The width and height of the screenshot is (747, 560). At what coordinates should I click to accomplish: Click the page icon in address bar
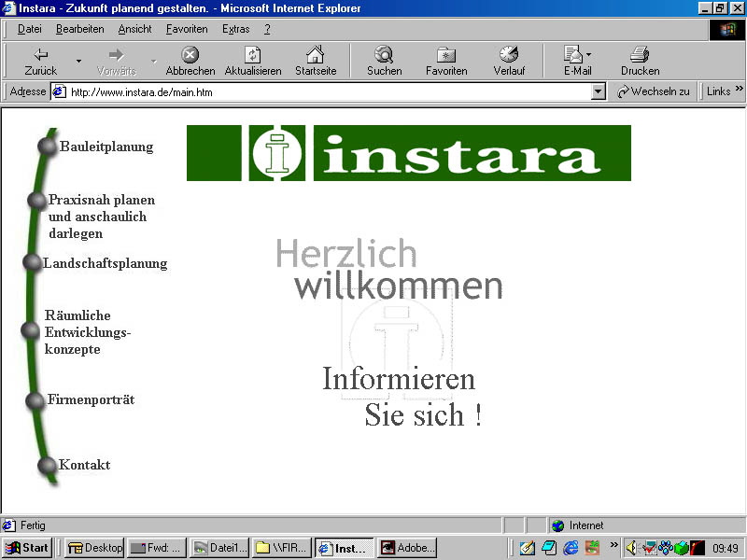[x=59, y=91]
